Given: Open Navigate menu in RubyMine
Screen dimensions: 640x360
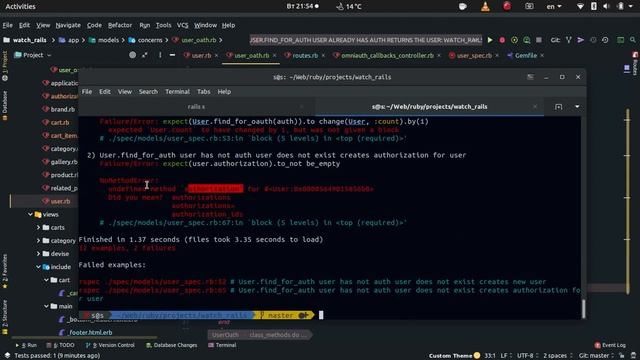Looking at the screenshot, I should (x=68, y=25).
